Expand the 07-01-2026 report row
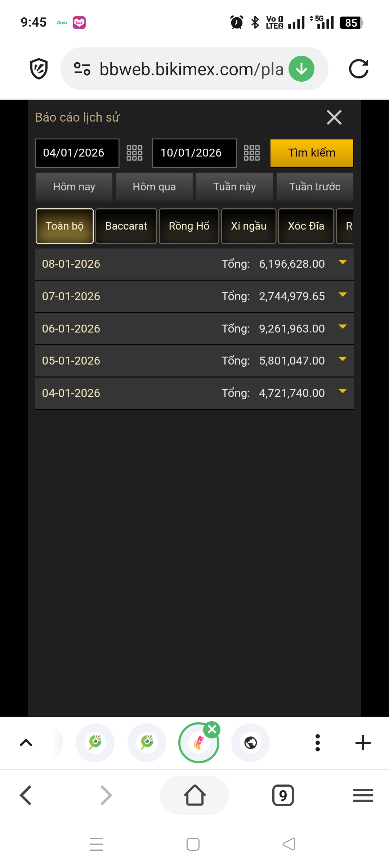Screen dimensions: 389x868 point(343,295)
